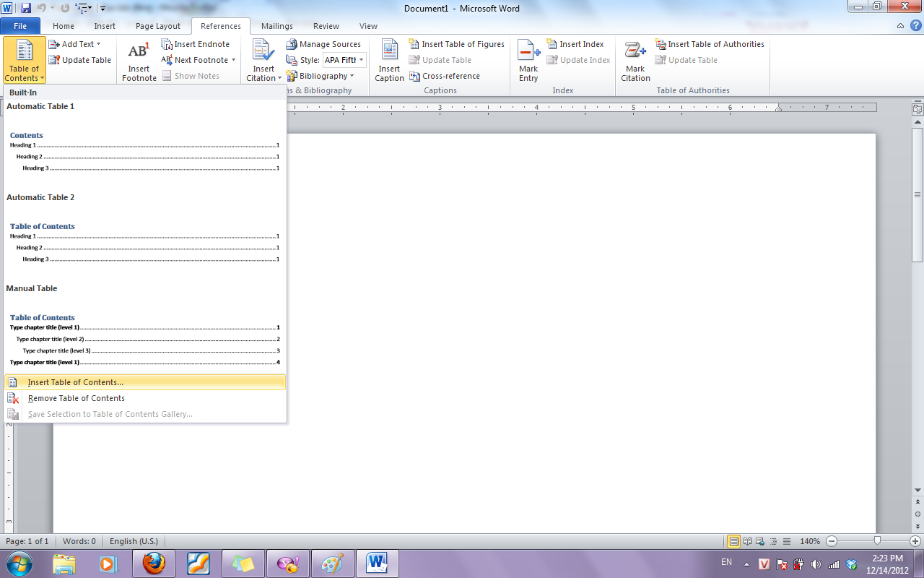This screenshot has height=578, width=924.
Task: Click the zoom in plus button
Action: [x=915, y=541]
